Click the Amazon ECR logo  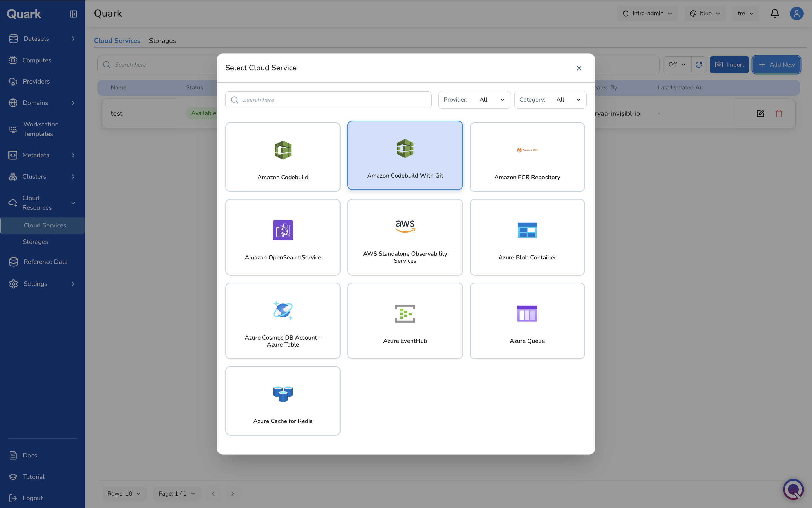click(x=527, y=150)
